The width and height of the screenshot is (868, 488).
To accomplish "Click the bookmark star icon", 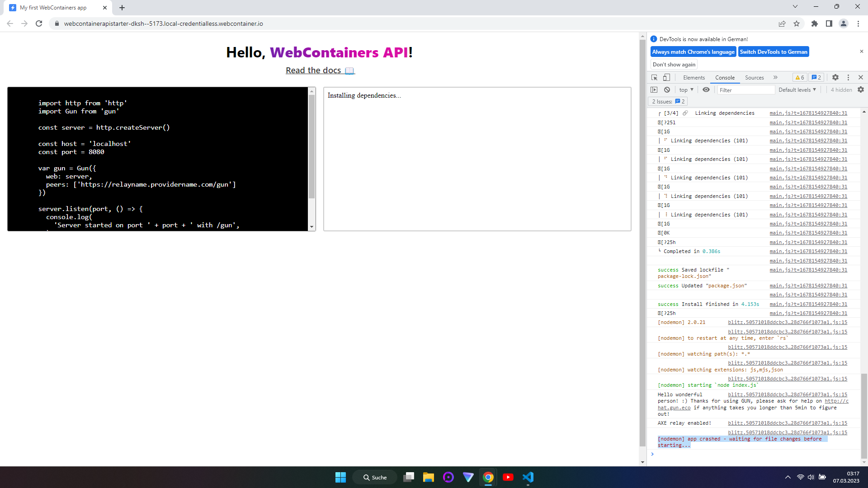I will pos(797,23).
